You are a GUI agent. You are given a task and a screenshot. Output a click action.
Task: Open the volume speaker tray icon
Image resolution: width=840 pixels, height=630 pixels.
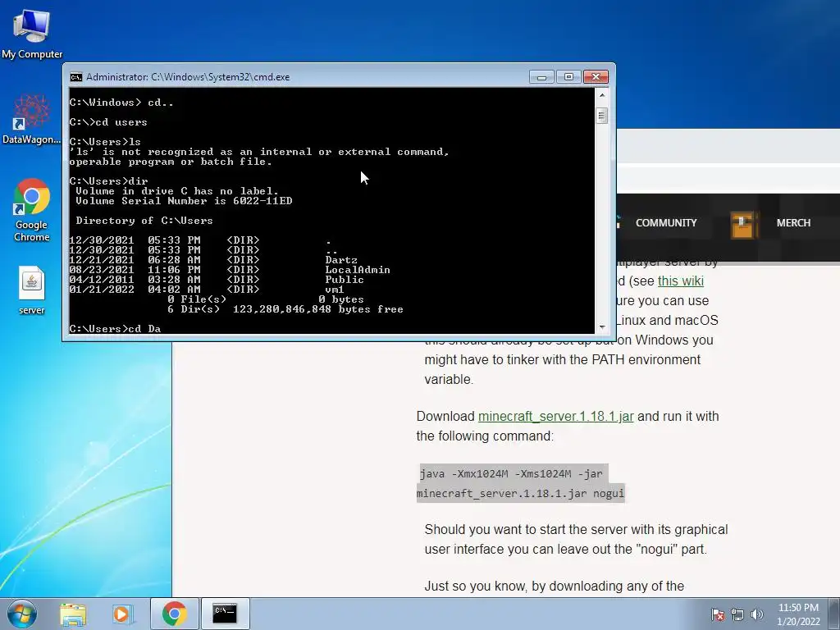(756, 614)
